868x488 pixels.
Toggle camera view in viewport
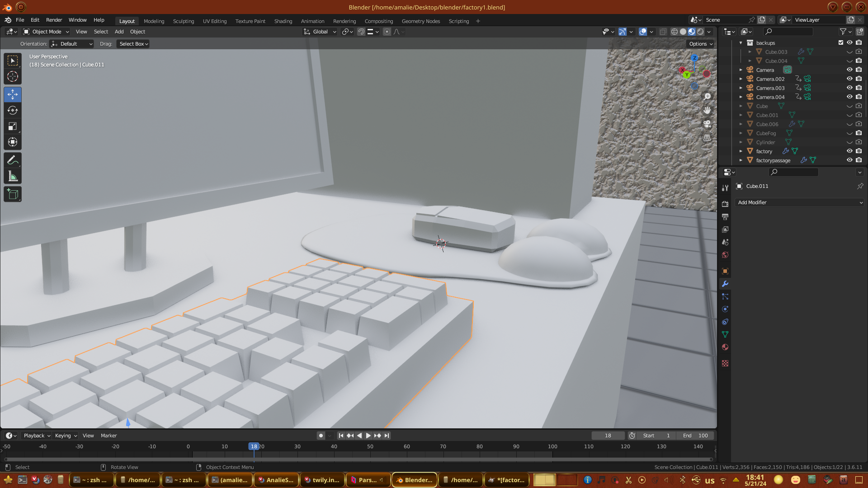pos(707,124)
